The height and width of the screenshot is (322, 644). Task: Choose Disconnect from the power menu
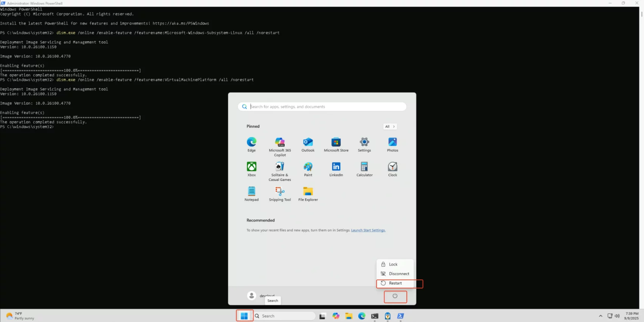[x=395, y=274]
